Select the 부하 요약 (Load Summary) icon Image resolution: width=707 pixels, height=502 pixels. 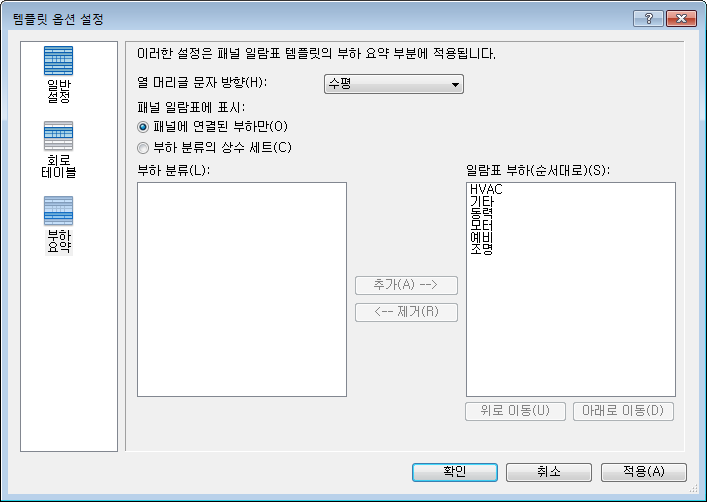[x=59, y=225]
